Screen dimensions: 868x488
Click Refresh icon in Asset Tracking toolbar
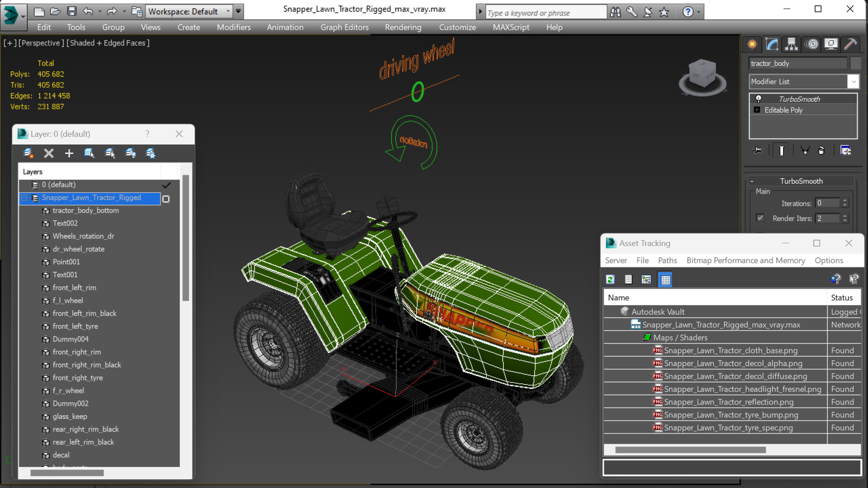pos(610,279)
